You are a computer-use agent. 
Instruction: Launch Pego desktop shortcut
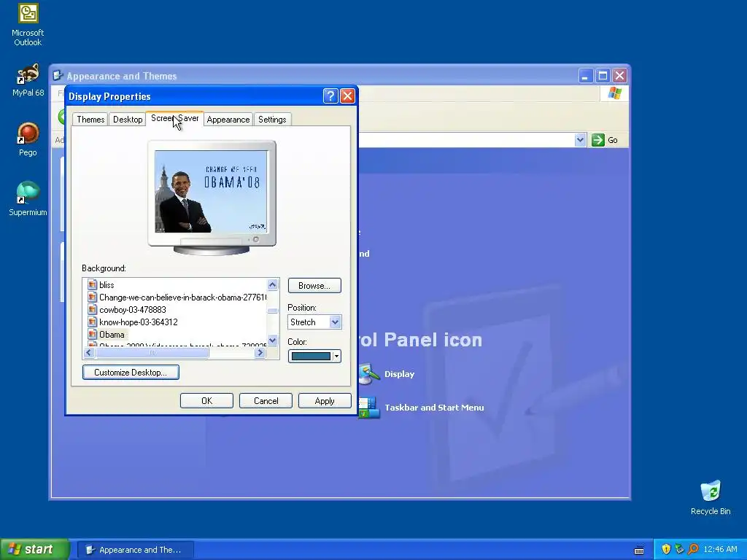(28, 139)
